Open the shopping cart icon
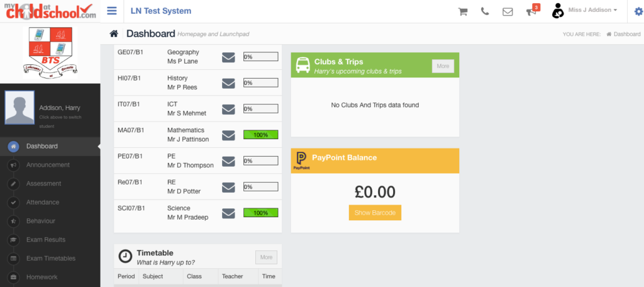This screenshot has height=287, width=644. (x=463, y=11)
